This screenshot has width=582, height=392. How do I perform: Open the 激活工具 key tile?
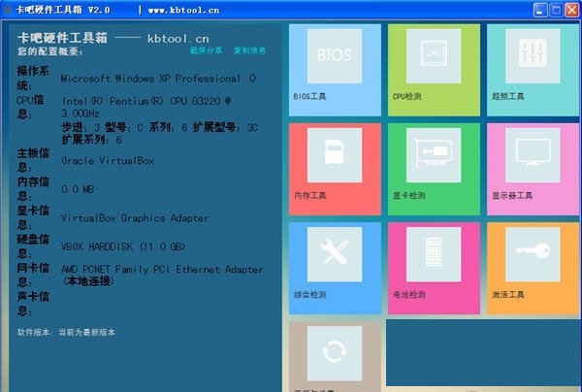pyautogui.click(x=533, y=269)
